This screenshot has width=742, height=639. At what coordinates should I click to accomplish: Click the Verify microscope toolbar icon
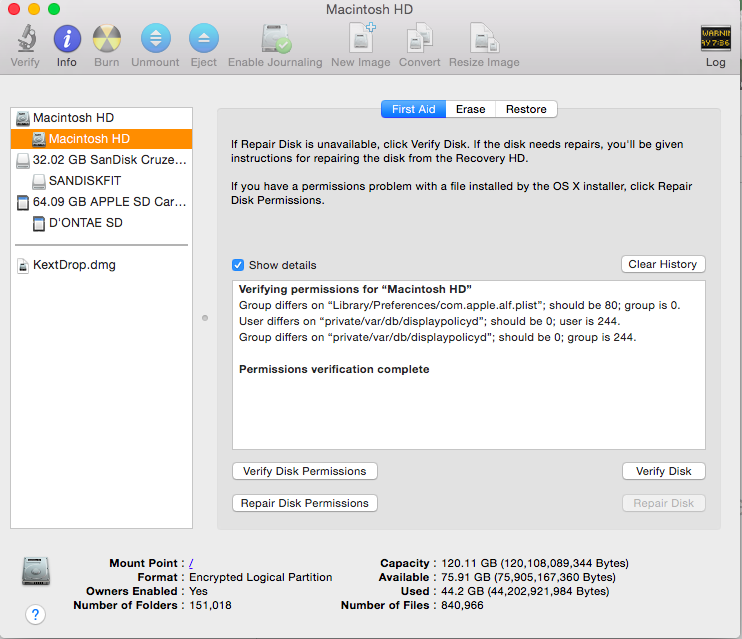[x=26, y=38]
